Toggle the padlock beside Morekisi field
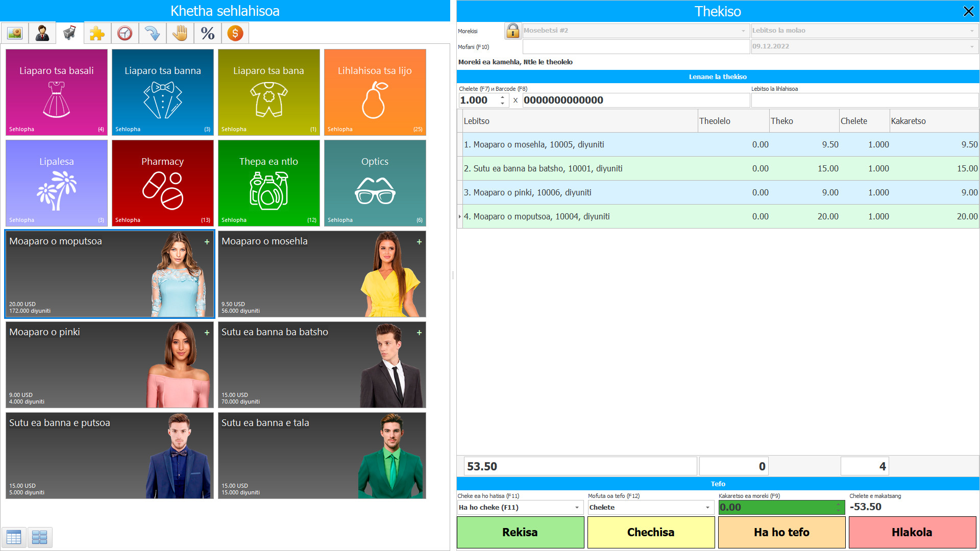The height and width of the screenshot is (551, 980). click(512, 31)
